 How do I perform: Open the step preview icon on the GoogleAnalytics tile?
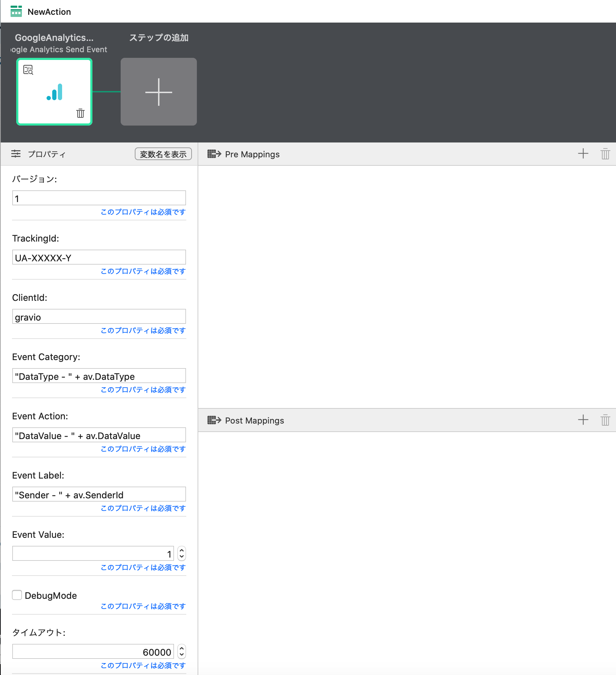coord(29,70)
